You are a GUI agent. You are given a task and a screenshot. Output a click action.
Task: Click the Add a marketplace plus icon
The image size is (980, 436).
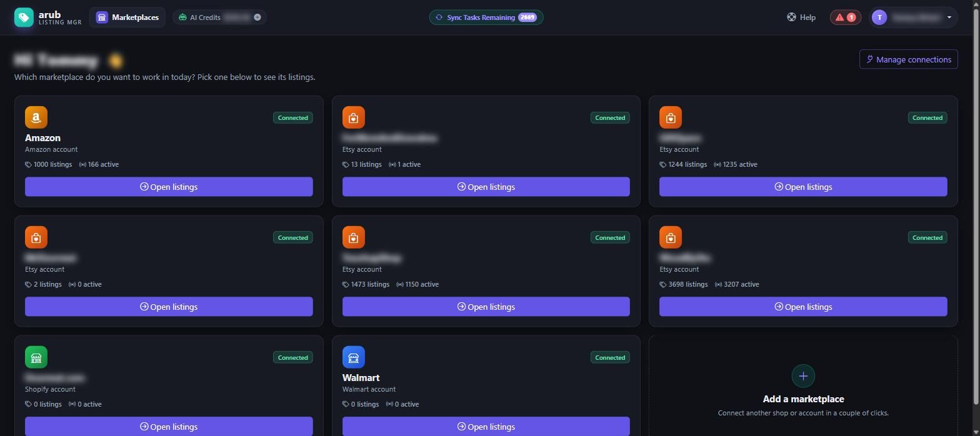click(803, 376)
